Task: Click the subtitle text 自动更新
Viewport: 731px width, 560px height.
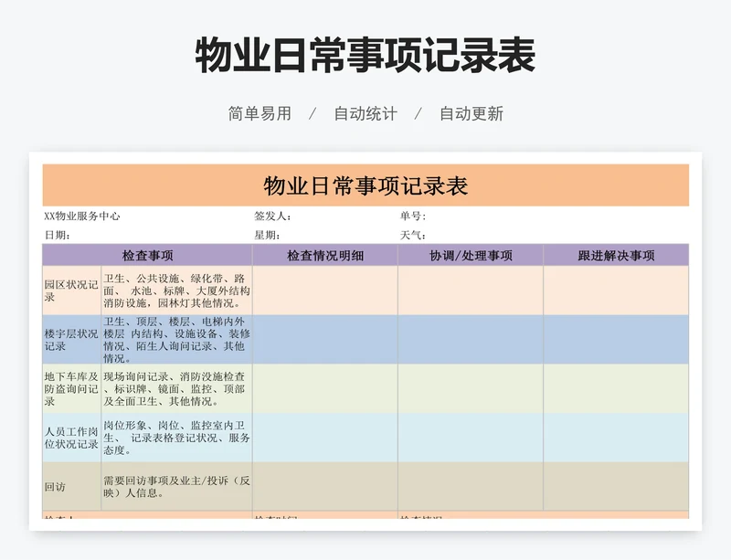Action: [471, 113]
